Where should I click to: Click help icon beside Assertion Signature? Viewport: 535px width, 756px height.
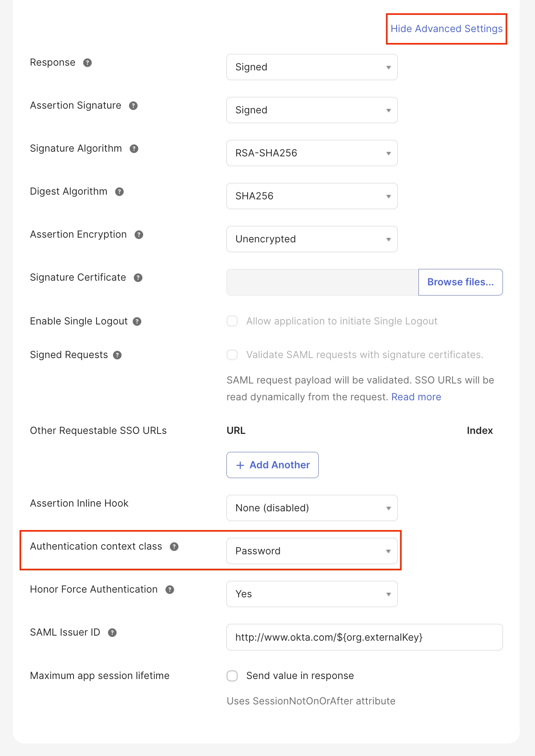tap(133, 106)
